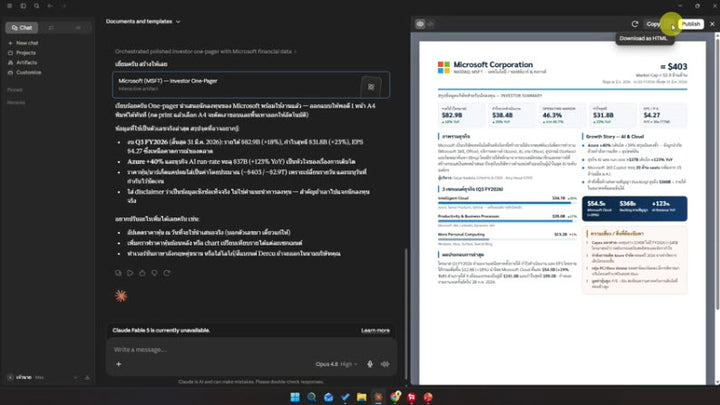Go forward with the right arrow

click(x=64, y=6)
